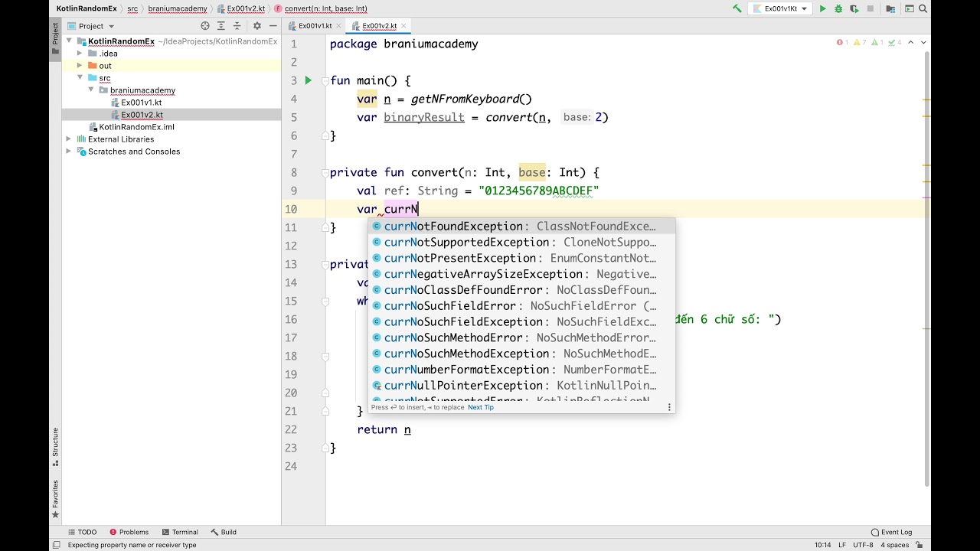
Task: Select opened file locate target icon
Action: [205, 25]
